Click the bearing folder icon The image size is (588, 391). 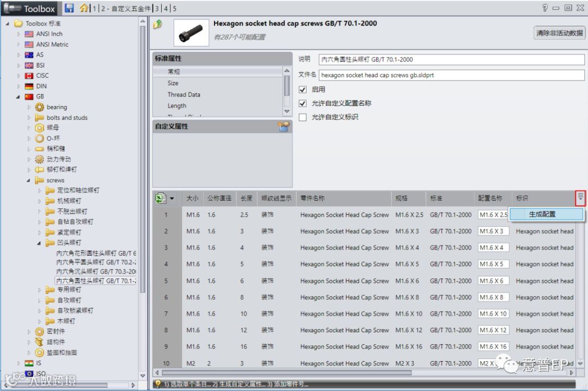coord(39,107)
